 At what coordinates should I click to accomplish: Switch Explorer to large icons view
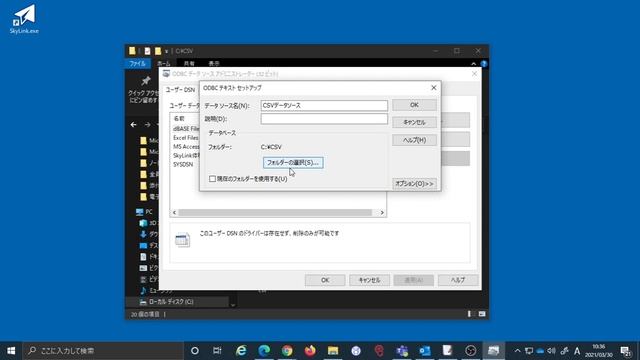point(482,314)
